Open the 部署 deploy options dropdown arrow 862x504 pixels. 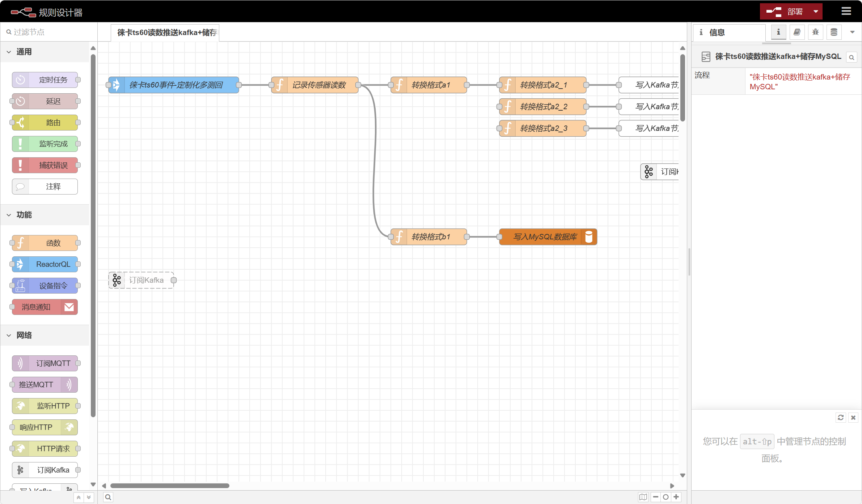point(816,12)
